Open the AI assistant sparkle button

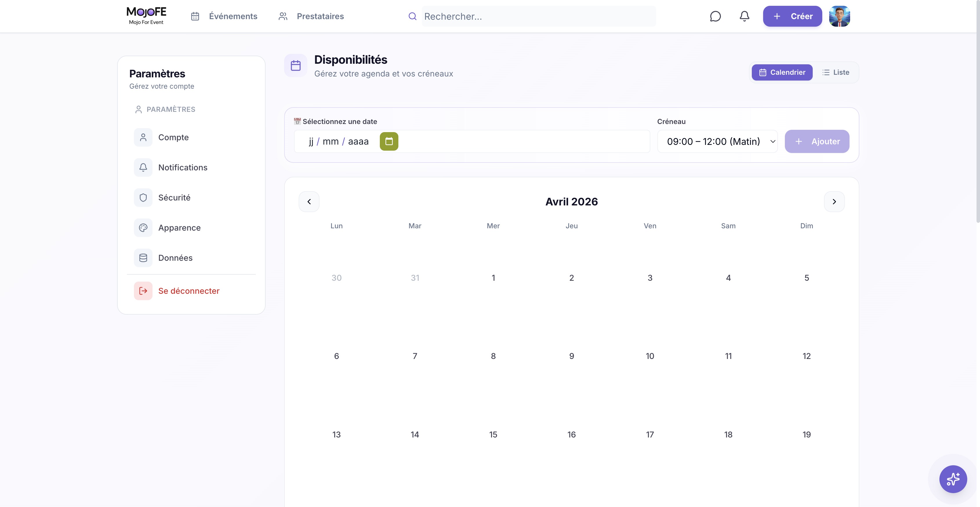tap(953, 479)
